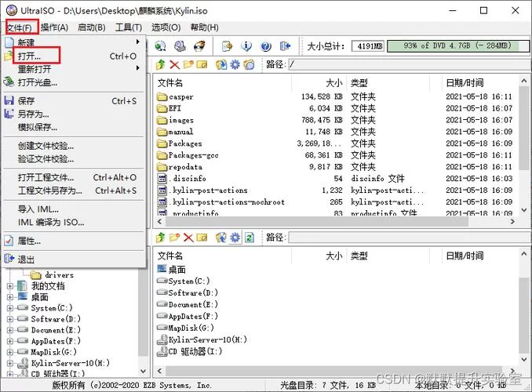The width and height of the screenshot is (532, 392).
Task: Click the blue question mark help icon
Action: click(266, 45)
